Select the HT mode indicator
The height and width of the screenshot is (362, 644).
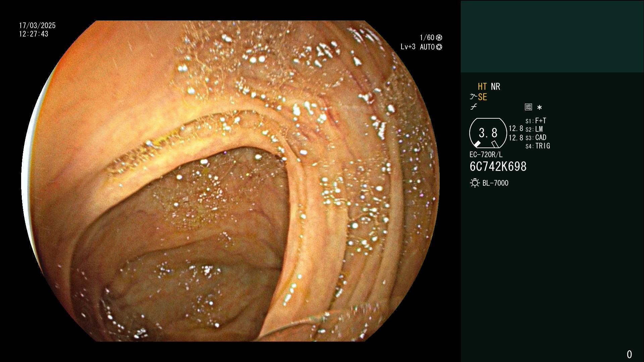(482, 86)
